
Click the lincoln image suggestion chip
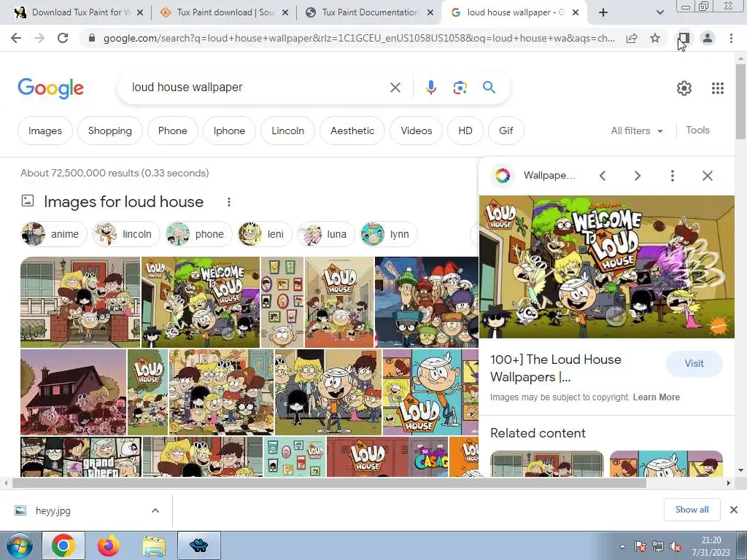pos(125,234)
